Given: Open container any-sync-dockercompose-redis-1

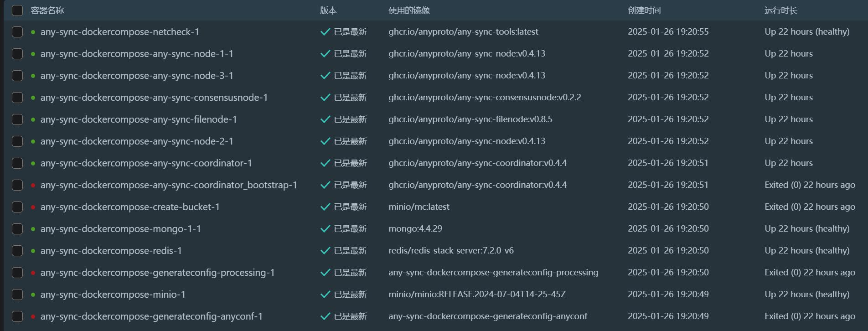Looking at the screenshot, I should (111, 251).
